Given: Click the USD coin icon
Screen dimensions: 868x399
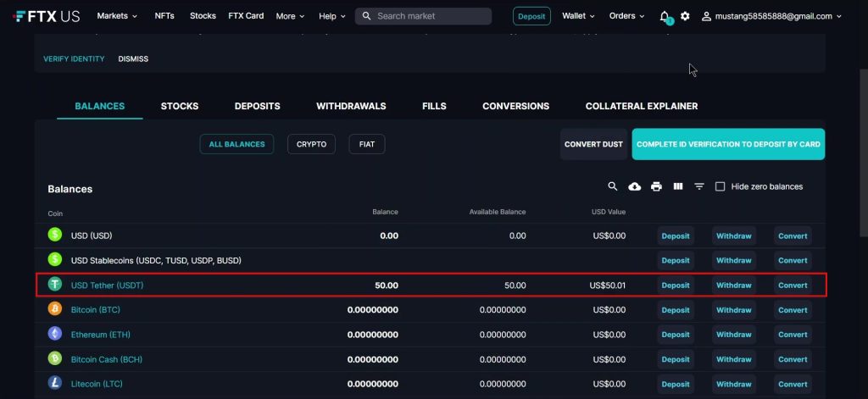Looking at the screenshot, I should pyautogui.click(x=55, y=235).
